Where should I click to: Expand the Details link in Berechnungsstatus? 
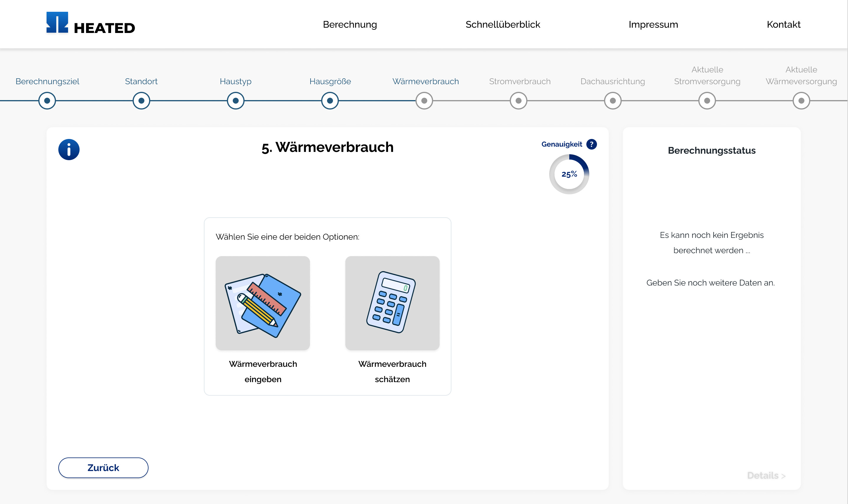[x=766, y=475]
